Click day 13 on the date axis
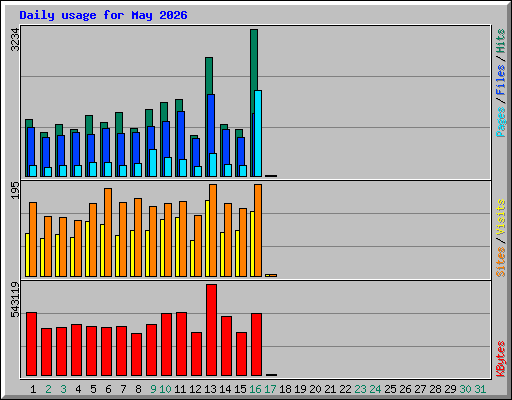The image size is (512, 400). tap(210, 389)
